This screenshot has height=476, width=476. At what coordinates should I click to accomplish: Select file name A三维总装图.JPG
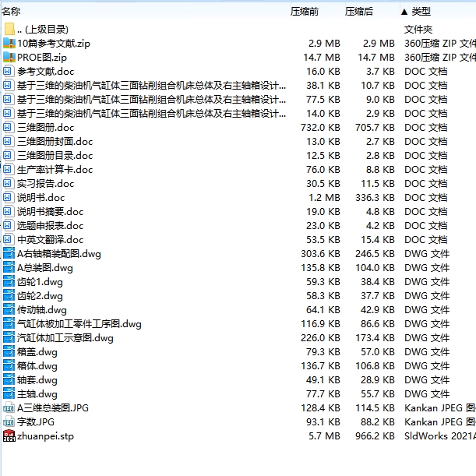point(53,407)
